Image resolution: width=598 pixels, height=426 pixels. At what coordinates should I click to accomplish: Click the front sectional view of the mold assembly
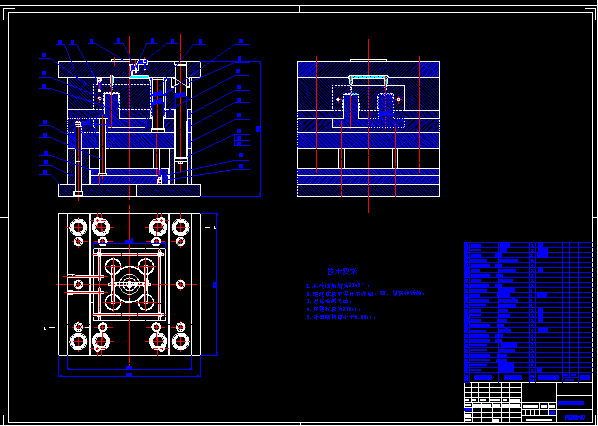pos(129,129)
